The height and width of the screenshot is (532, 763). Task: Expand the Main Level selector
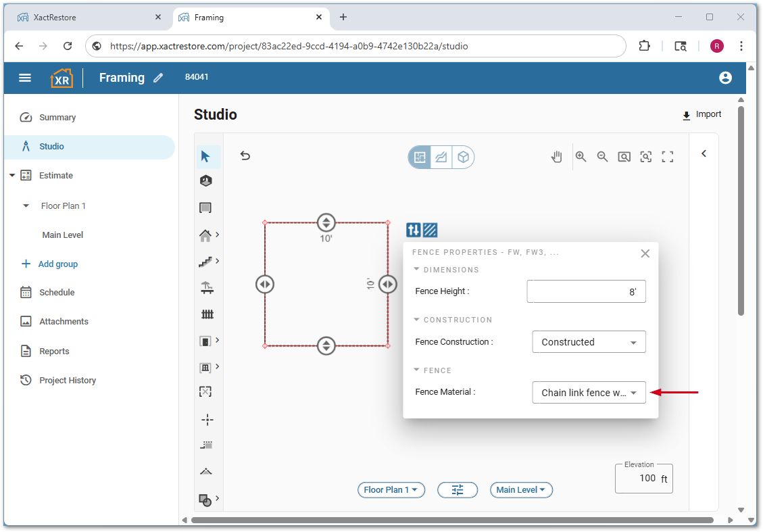521,490
